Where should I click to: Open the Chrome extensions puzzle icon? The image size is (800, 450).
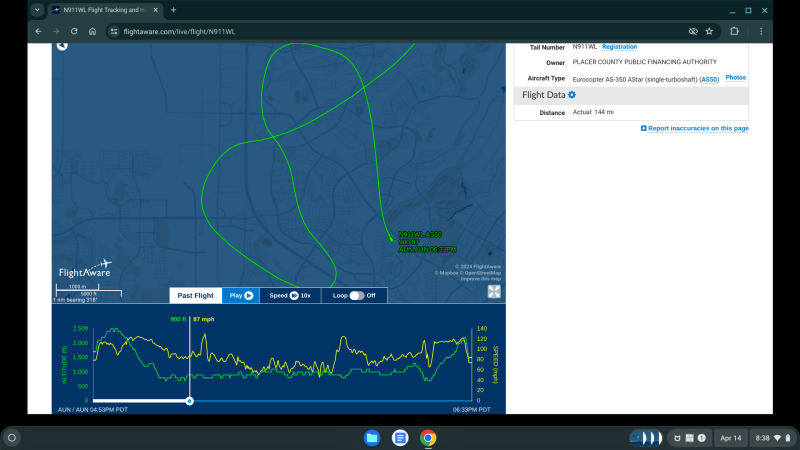coord(734,31)
